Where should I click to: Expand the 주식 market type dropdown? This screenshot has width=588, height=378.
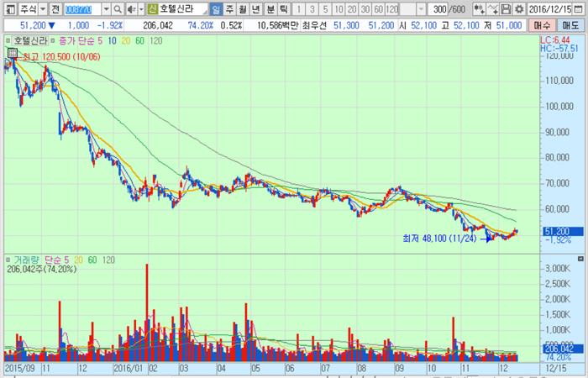tap(41, 8)
